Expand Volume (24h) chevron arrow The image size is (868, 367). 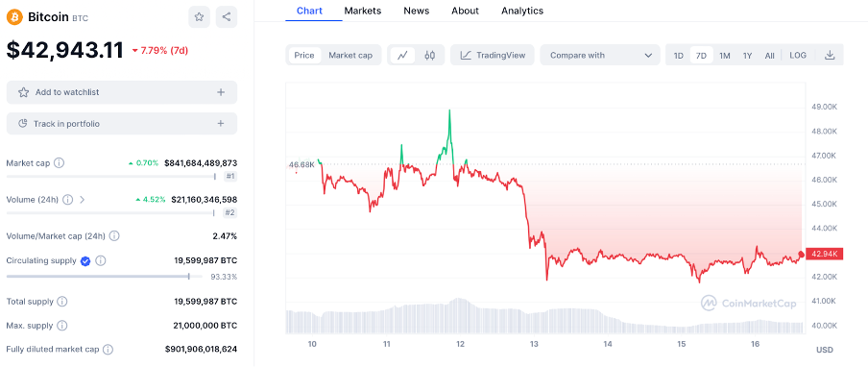pos(83,199)
